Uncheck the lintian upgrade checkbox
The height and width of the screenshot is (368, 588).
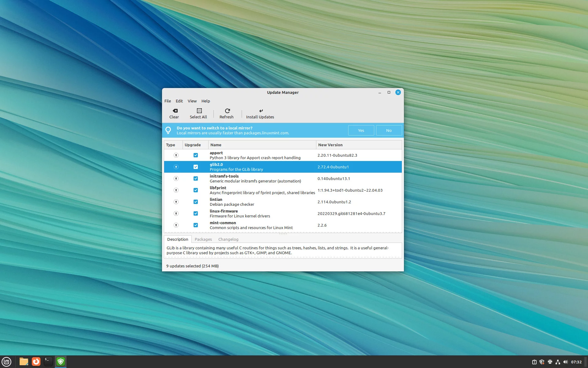(196, 202)
